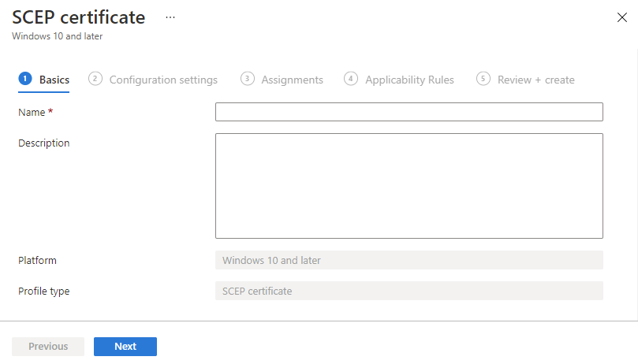The image size is (638, 364).
Task: Click the Platform field showing Windows 10 and later
Action: [409, 260]
